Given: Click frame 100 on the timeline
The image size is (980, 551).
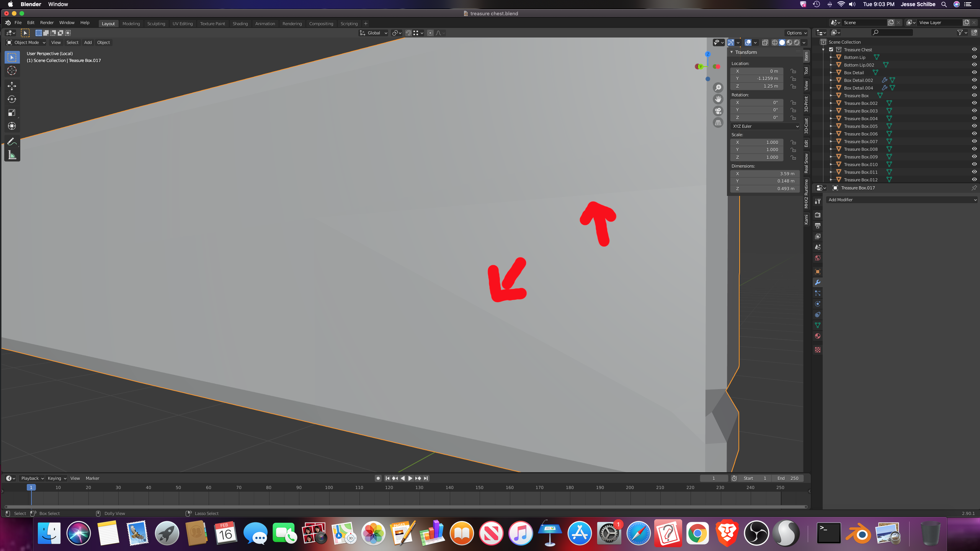Looking at the screenshot, I should click(329, 487).
